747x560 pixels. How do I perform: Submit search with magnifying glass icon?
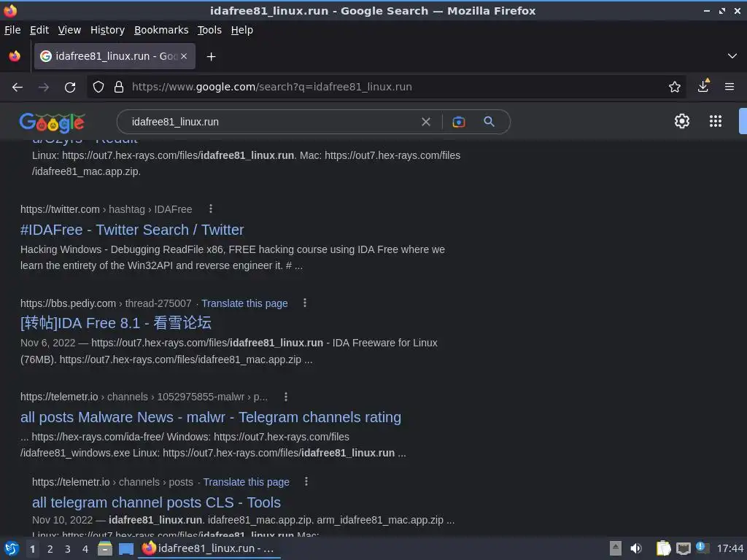point(489,122)
